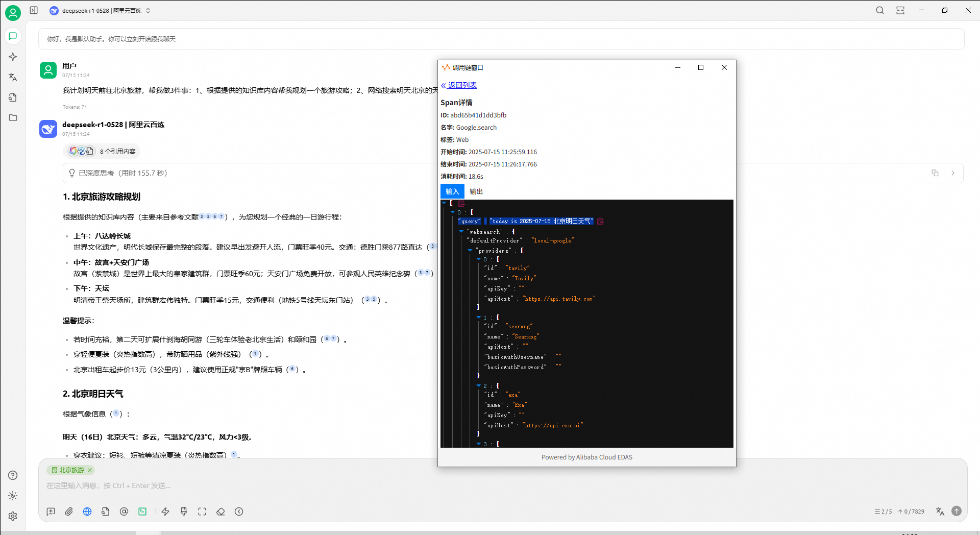Open the 8个引用内容 citations button

[102, 151]
